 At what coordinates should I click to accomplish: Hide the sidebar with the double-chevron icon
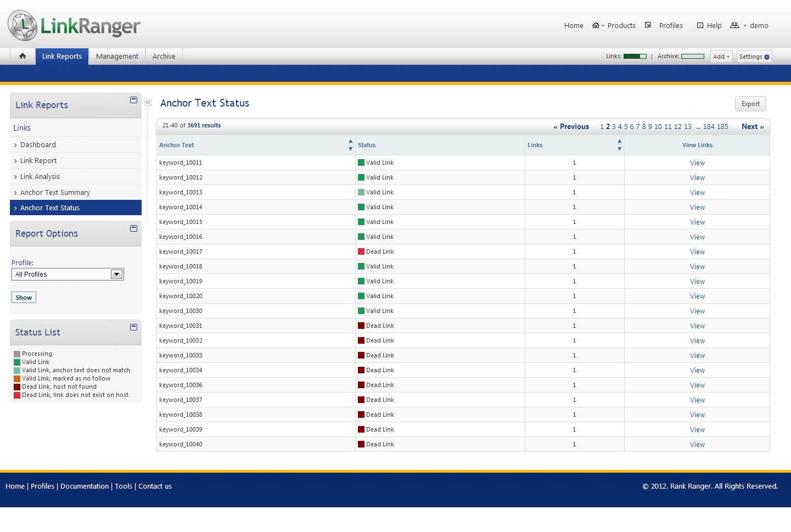coord(148,103)
